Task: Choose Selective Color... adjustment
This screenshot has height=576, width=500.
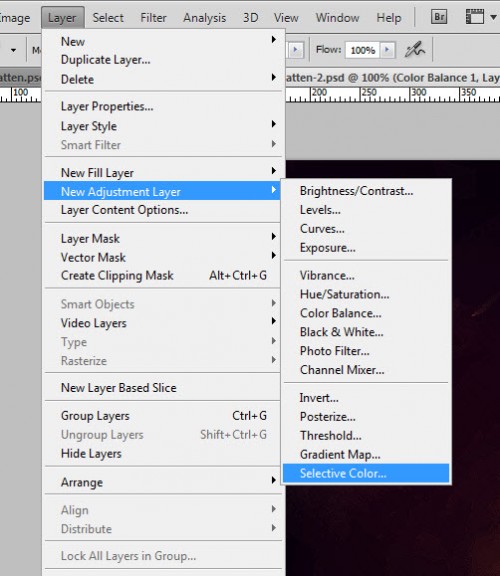Action: point(366,473)
